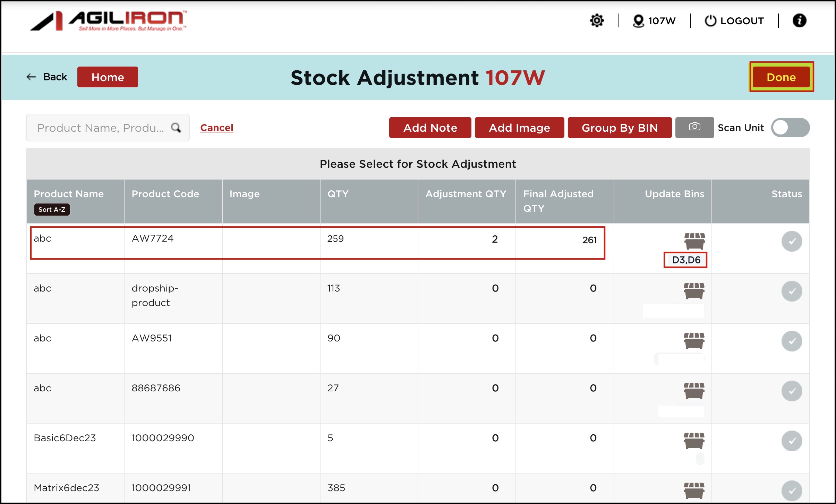Open bin icon for AW9551 row
836x504 pixels.
click(694, 341)
